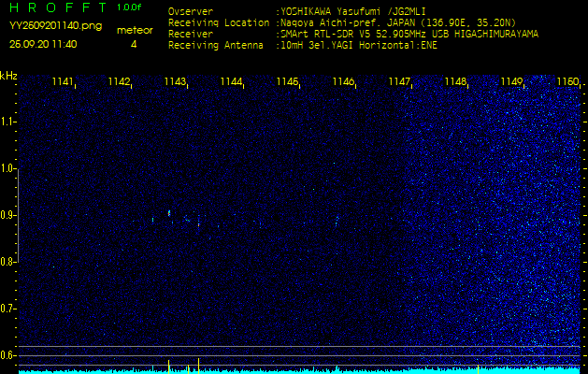The width and height of the screenshot is (588, 374).
Task: Click the 'Ovserver' field label
Action: [x=191, y=11]
